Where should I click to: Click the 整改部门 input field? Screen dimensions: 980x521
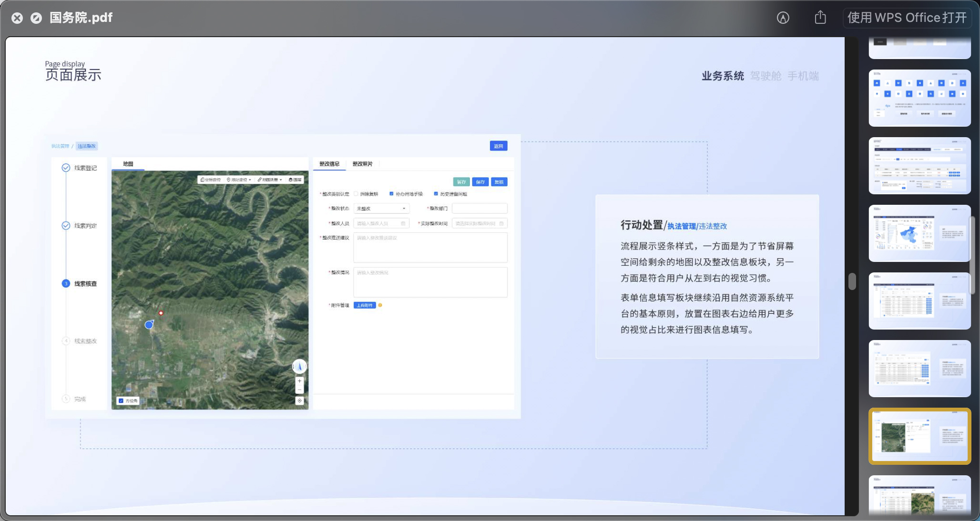click(x=480, y=209)
